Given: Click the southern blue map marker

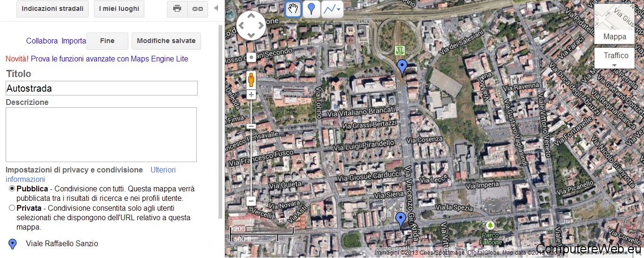Looking at the screenshot, I should pos(401,220).
